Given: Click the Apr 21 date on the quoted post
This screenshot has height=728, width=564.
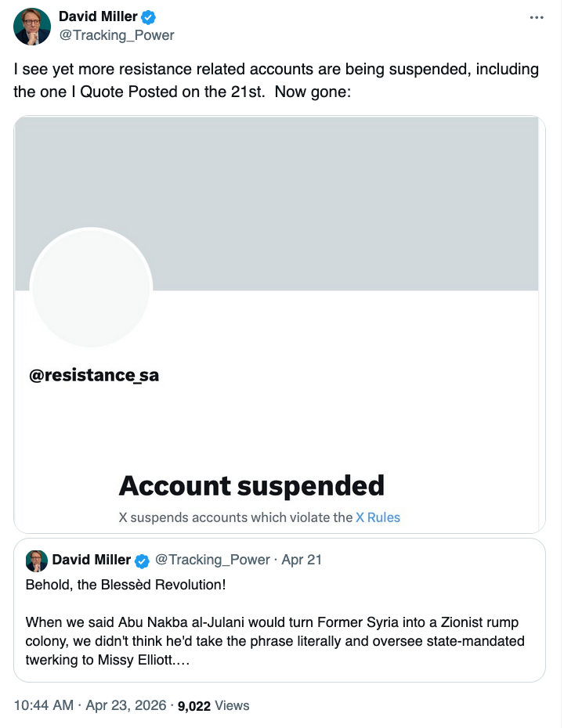Looking at the screenshot, I should pos(301,560).
